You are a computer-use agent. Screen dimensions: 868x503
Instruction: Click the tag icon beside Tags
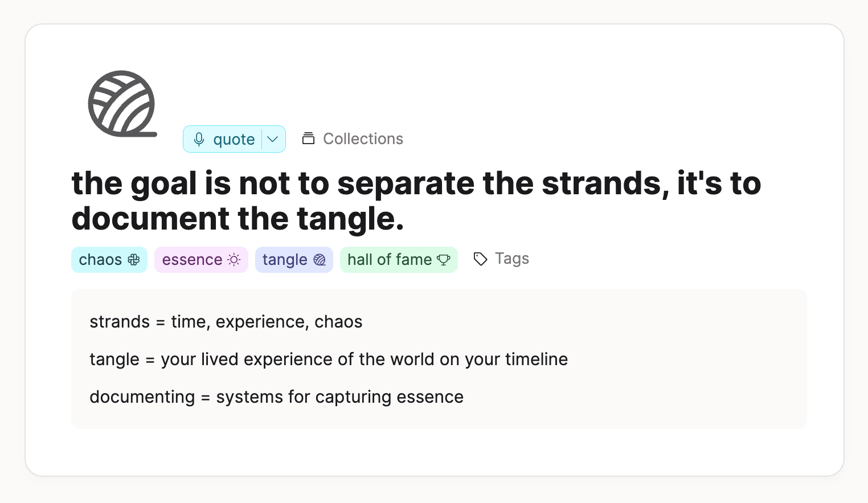click(480, 259)
